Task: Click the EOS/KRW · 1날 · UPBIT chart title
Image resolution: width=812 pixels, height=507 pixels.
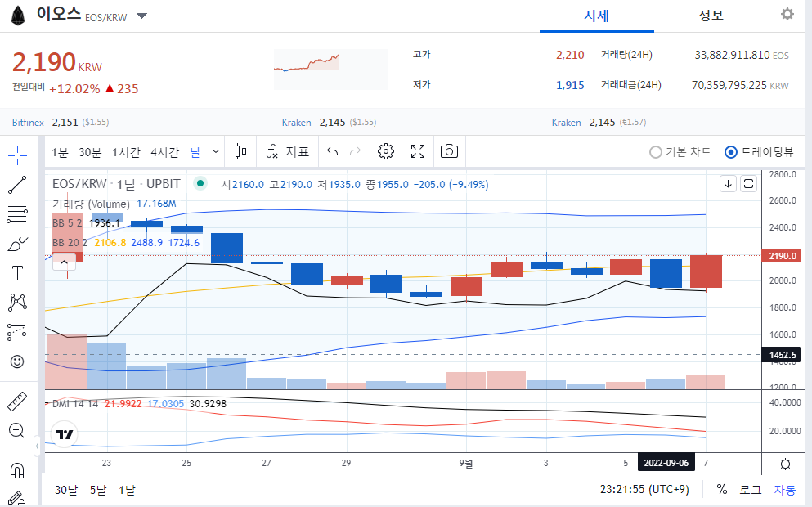Action: [116, 184]
